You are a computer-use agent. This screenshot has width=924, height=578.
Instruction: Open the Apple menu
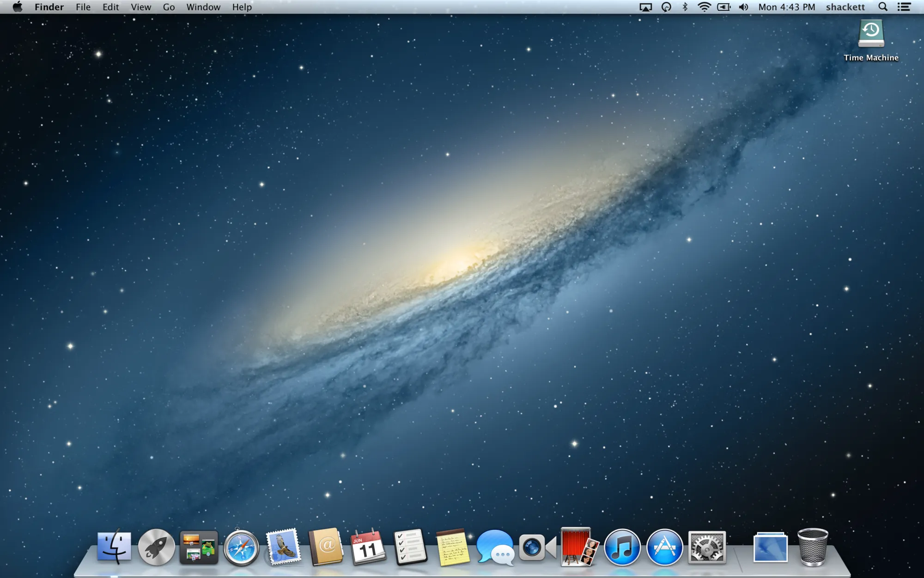[17, 7]
